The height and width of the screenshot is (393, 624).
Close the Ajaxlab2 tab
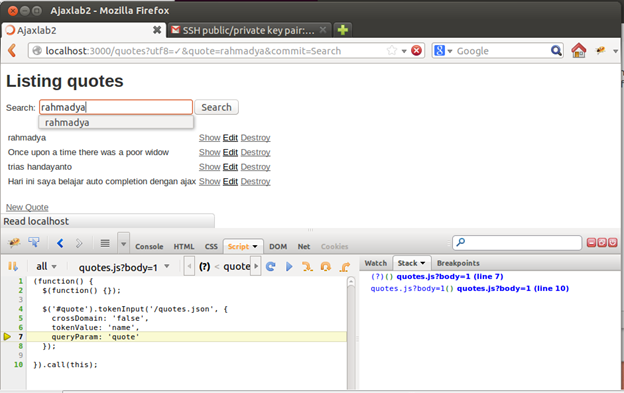coord(157,30)
